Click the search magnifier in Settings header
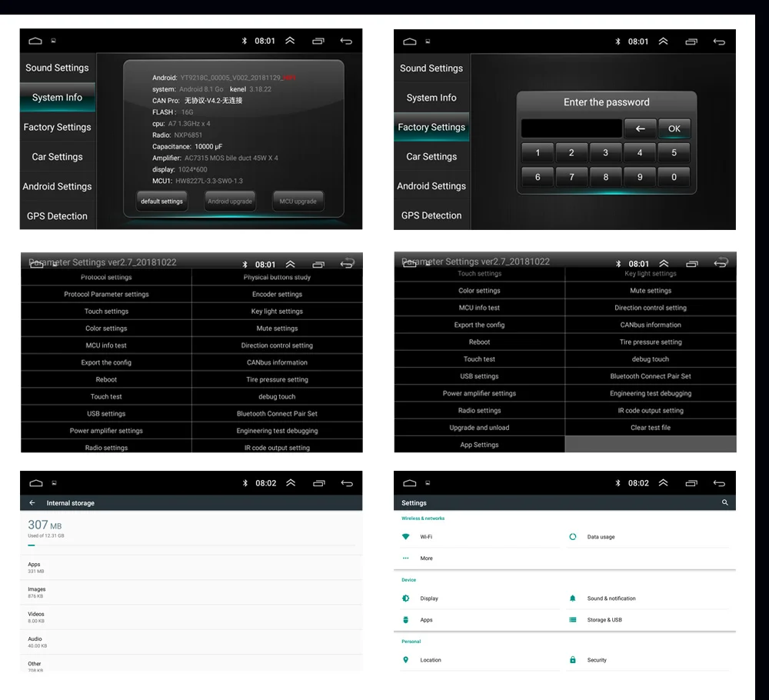769x700 pixels. tap(725, 503)
